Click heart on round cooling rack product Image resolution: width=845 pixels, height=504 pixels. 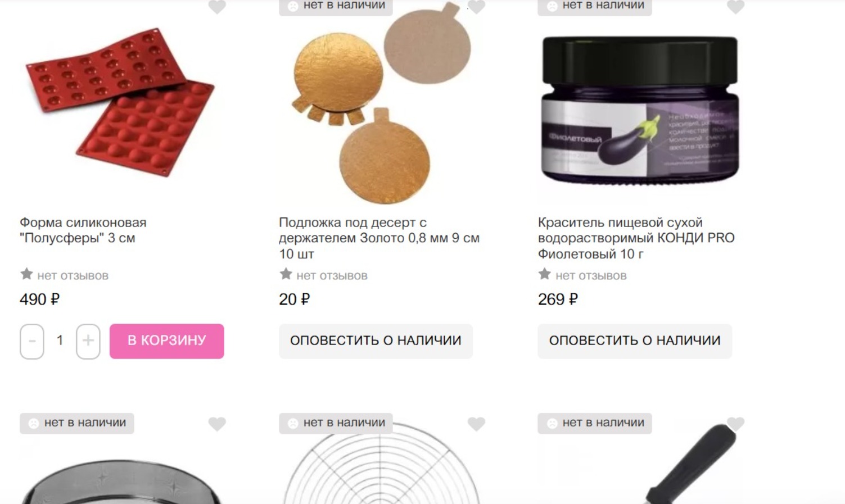pyautogui.click(x=476, y=424)
